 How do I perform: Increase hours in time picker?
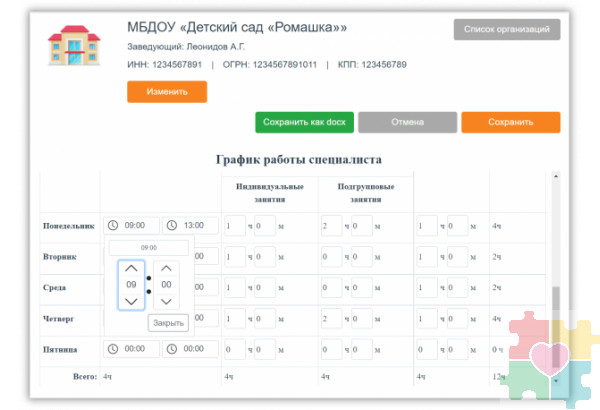click(131, 268)
